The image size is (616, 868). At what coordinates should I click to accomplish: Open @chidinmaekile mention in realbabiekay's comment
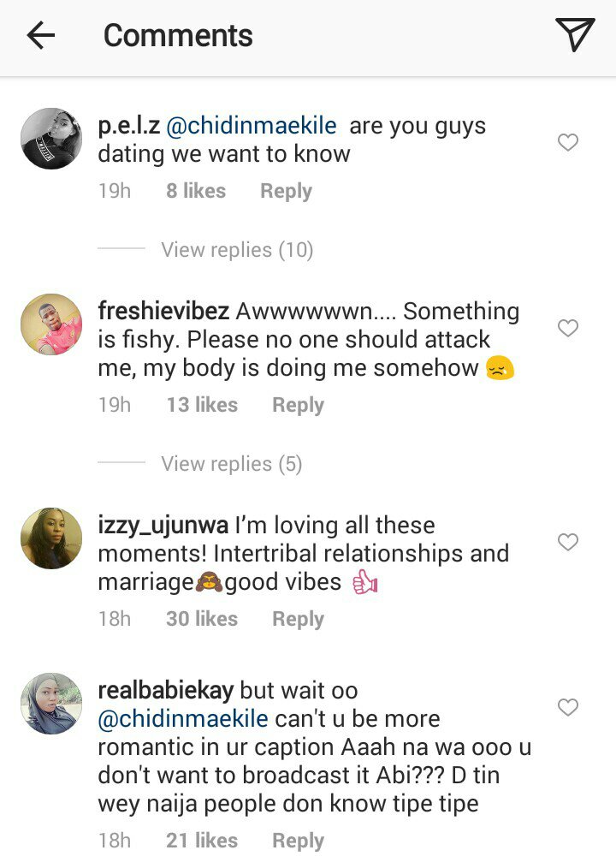point(183,719)
